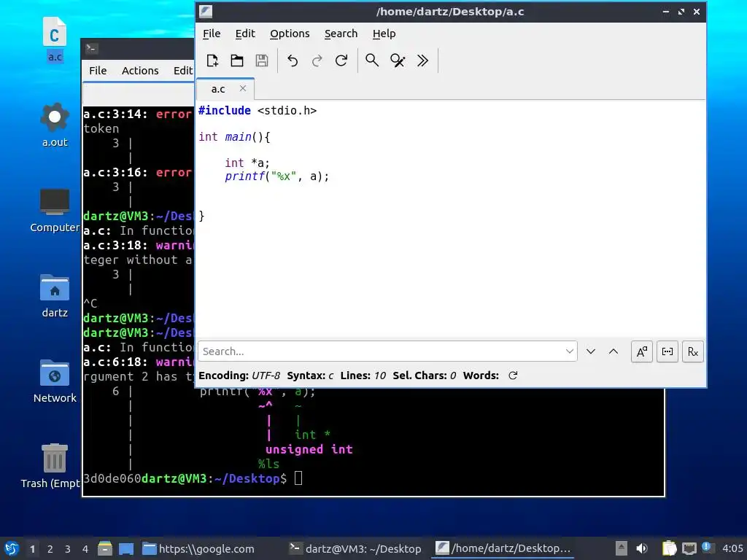Click the /home/dartz/Desktop taskbar entry
The height and width of the screenshot is (560, 747).
point(503,548)
